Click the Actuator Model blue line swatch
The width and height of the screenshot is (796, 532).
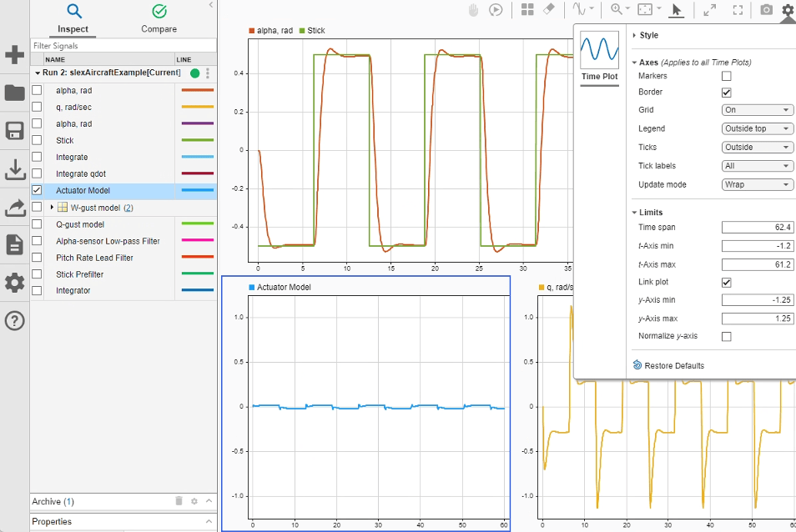[198, 190]
